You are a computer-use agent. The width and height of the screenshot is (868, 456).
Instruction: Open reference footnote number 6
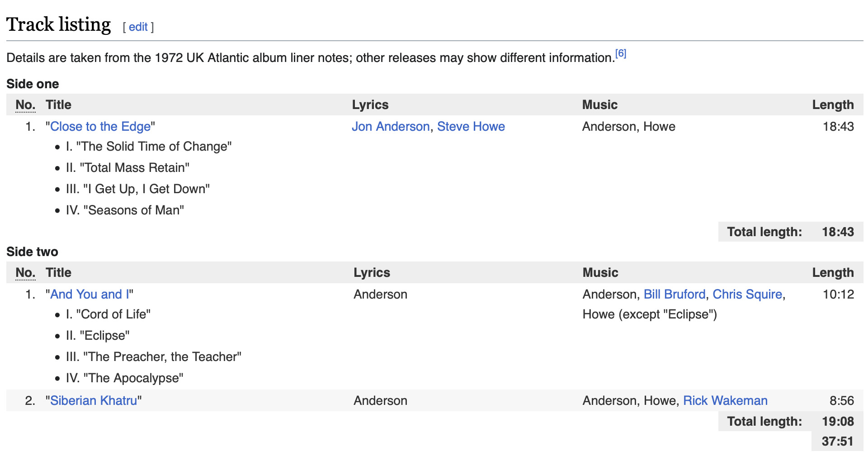tap(621, 54)
